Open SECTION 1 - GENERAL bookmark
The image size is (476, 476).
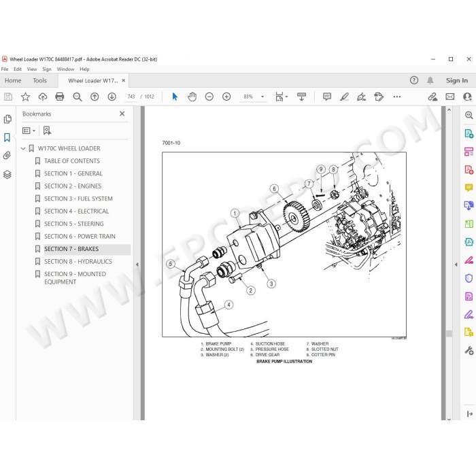[73, 173]
